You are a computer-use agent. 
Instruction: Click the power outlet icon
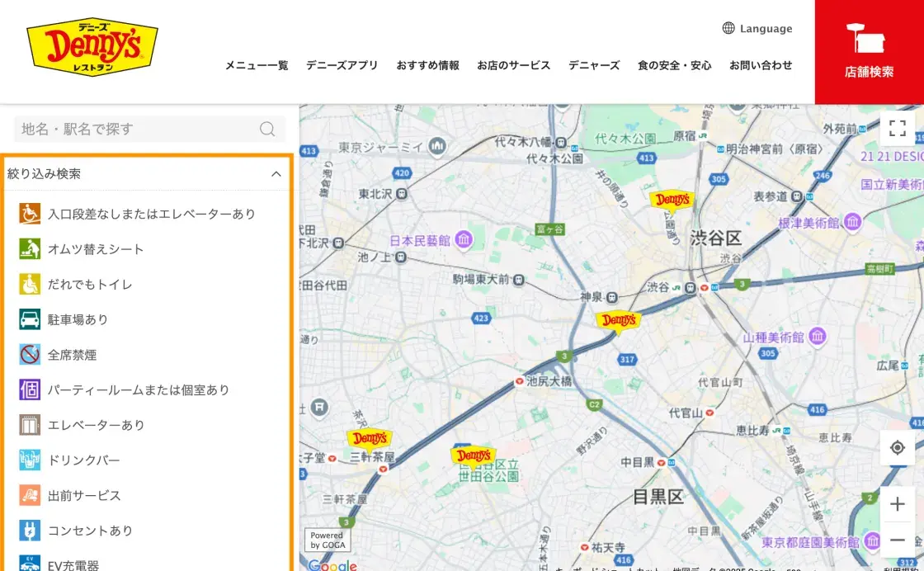[30, 531]
